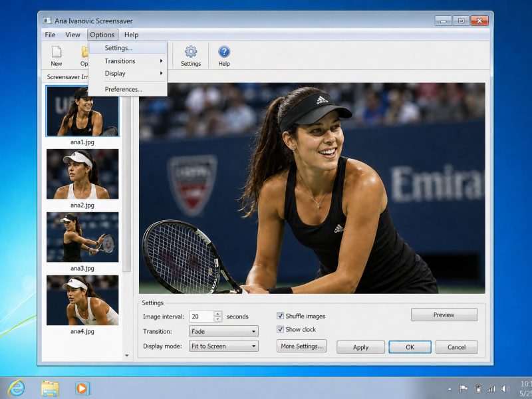Click the image list scrollbar down arrow
Viewport: 532px width, 399px height.
[127, 356]
